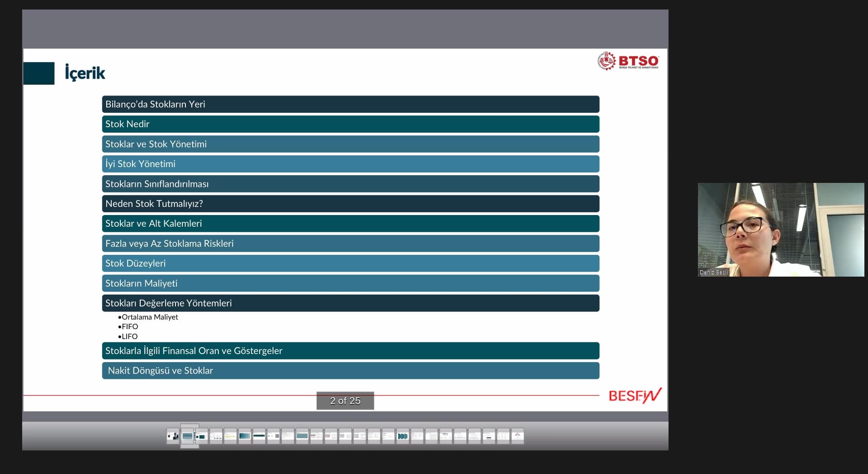Click 'Neden Stok Tutmalıyız?' entry
The width and height of the screenshot is (868, 474).
[x=351, y=204]
